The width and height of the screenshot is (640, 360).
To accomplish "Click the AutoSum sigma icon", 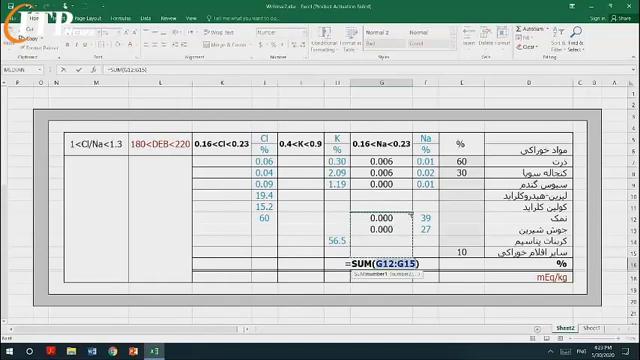I will (x=518, y=29).
